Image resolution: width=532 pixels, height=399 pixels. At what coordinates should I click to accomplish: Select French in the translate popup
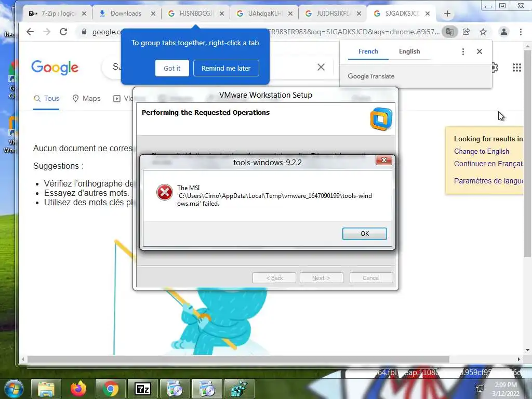coord(368,51)
